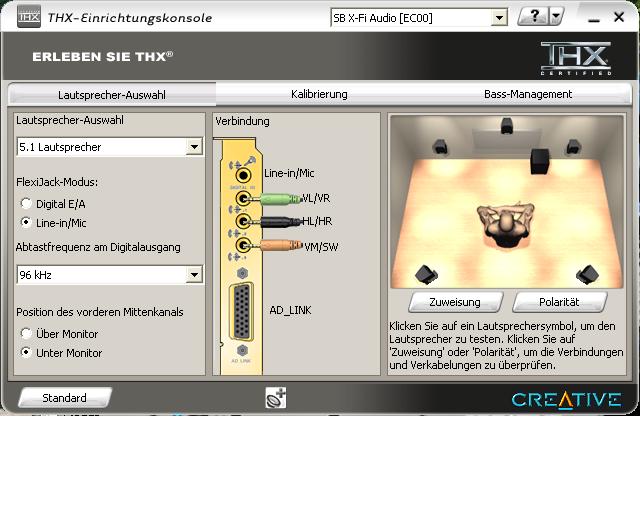Click the AD_LINK port on sound card
Screen dimensions: 640x512
coord(242,311)
